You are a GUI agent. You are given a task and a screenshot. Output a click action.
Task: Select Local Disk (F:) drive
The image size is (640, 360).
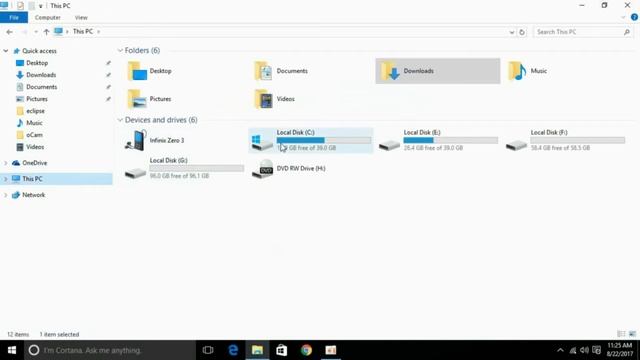(x=565, y=140)
